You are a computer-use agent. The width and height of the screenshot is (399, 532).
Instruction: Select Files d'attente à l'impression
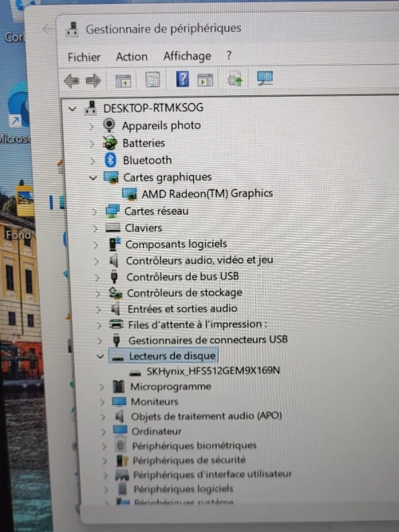[x=197, y=324]
